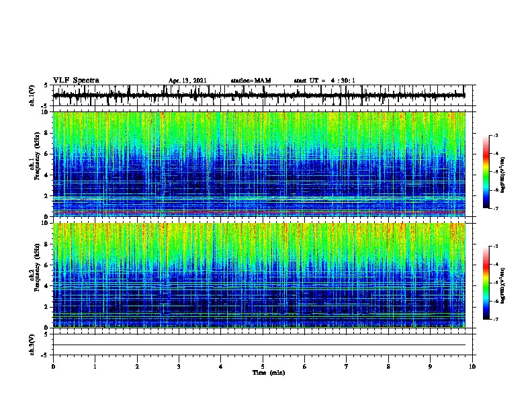Click the "4" frequency tick of the ch.2 spectrogram
Viewport: 532px width, 411px height.
coord(47,286)
